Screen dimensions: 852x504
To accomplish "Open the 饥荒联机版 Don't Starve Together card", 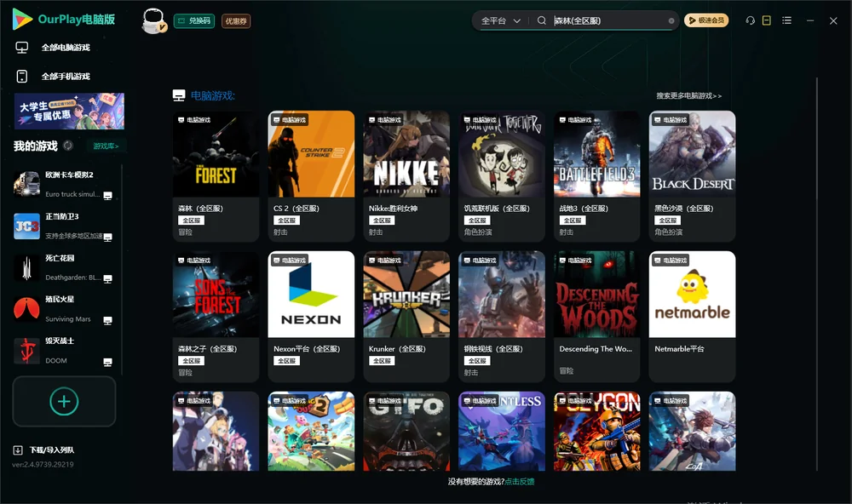I will click(x=502, y=176).
